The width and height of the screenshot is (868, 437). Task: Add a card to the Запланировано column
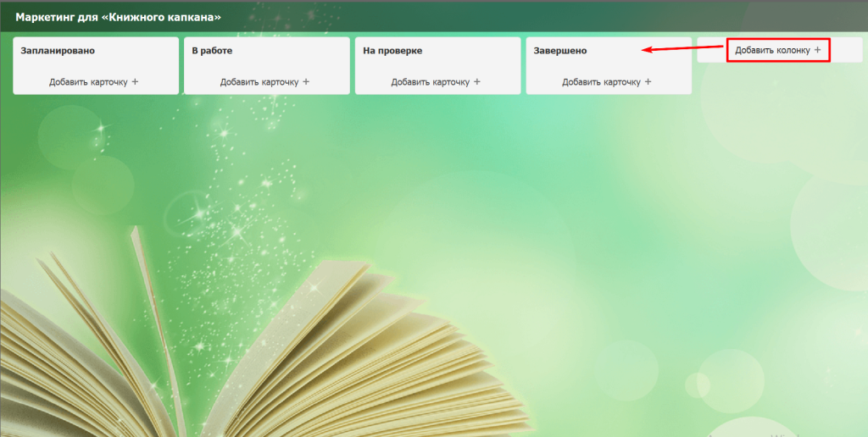[93, 82]
